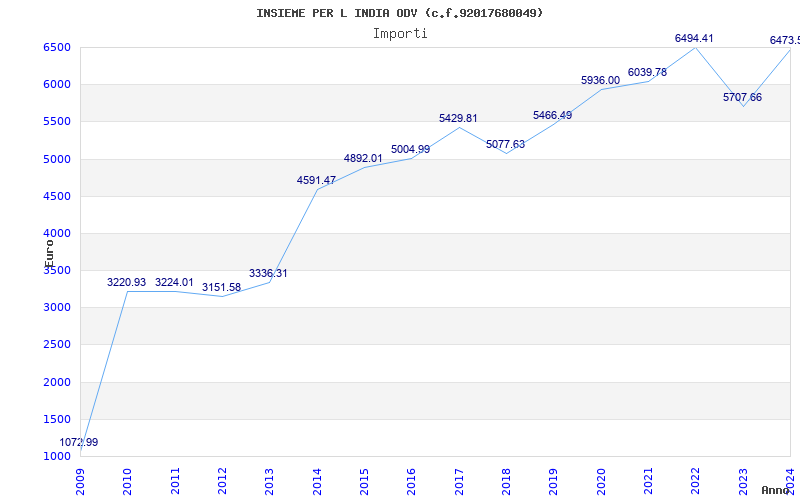This screenshot has width=800, height=500.
Task: Select the 6039.78 data label
Action: tap(647, 72)
